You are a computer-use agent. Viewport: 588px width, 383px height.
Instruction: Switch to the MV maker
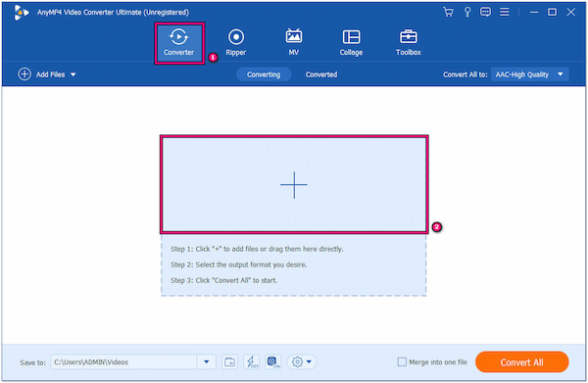(x=294, y=42)
